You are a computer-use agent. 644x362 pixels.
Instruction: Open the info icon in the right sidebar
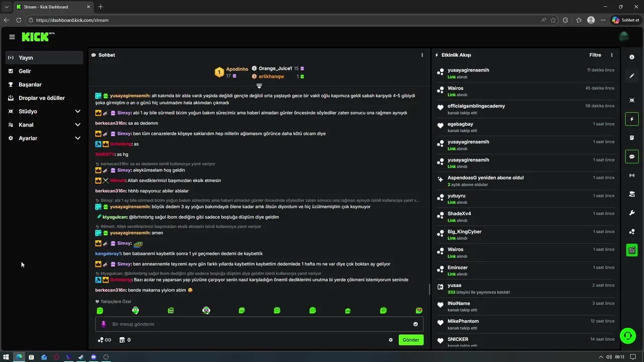(632, 57)
